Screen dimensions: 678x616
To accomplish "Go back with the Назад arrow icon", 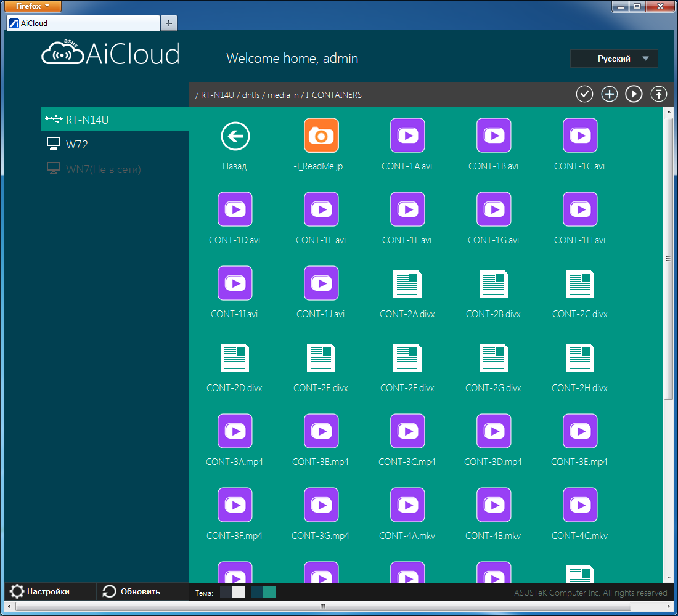I will click(235, 136).
